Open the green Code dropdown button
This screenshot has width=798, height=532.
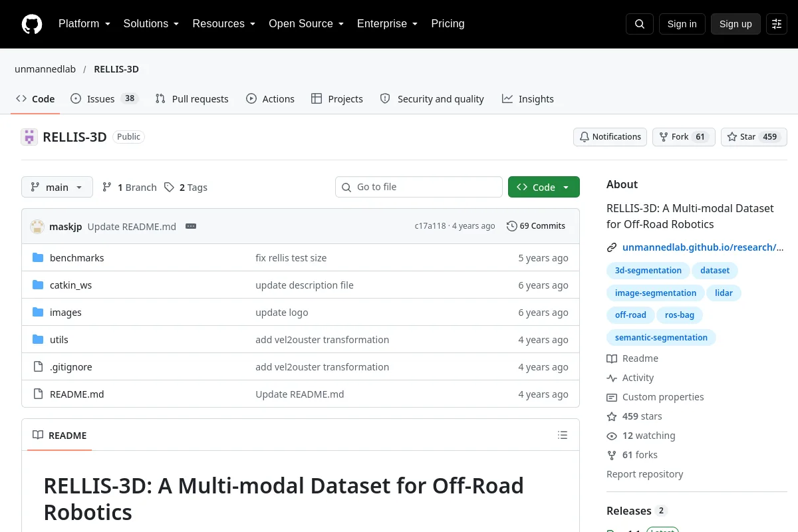(x=544, y=187)
